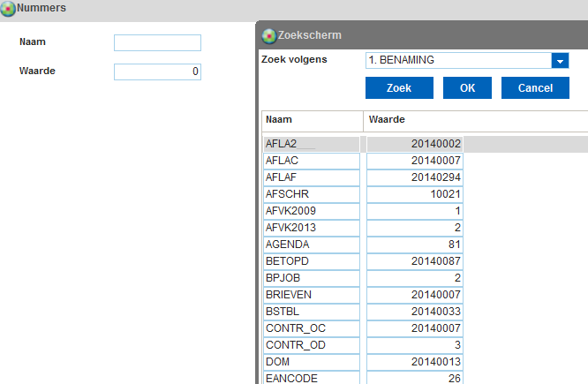Confirm with the OK button

[x=467, y=88]
